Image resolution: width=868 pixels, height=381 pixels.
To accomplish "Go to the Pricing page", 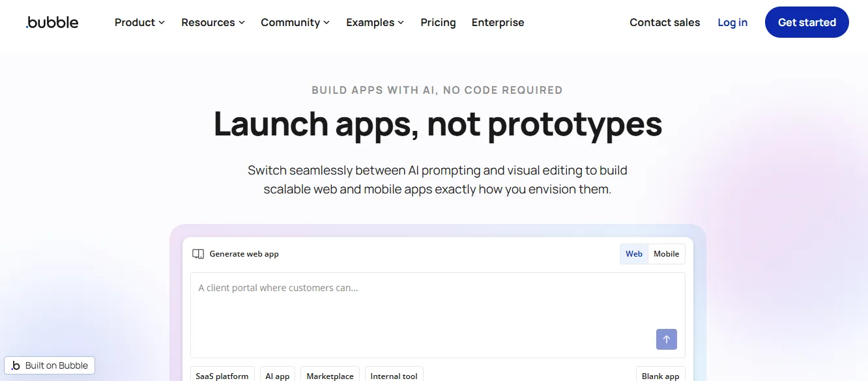I will click(438, 23).
